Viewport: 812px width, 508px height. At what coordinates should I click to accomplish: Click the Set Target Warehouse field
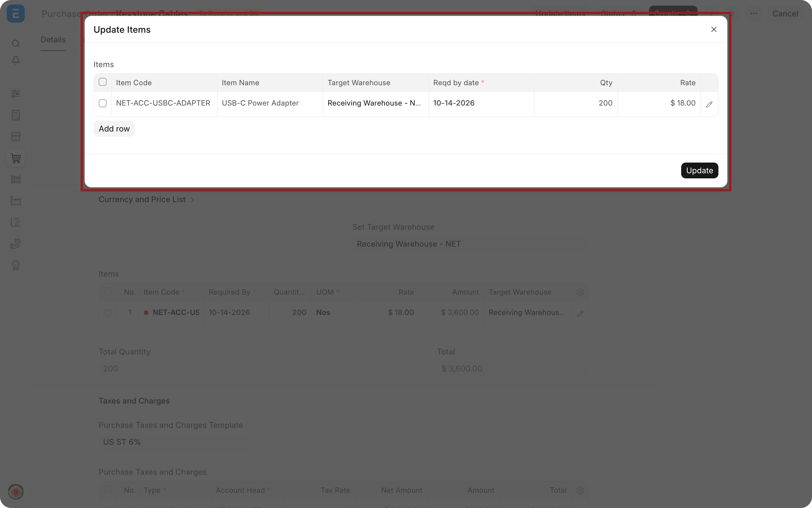click(471, 244)
